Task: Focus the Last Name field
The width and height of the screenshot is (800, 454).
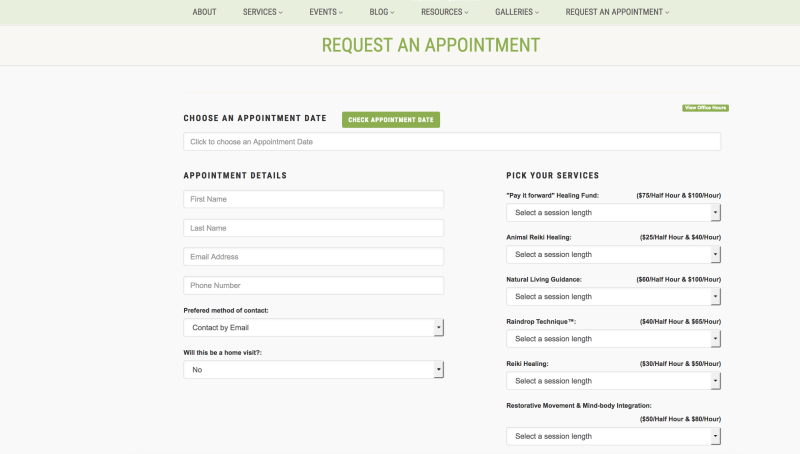Action: (314, 228)
